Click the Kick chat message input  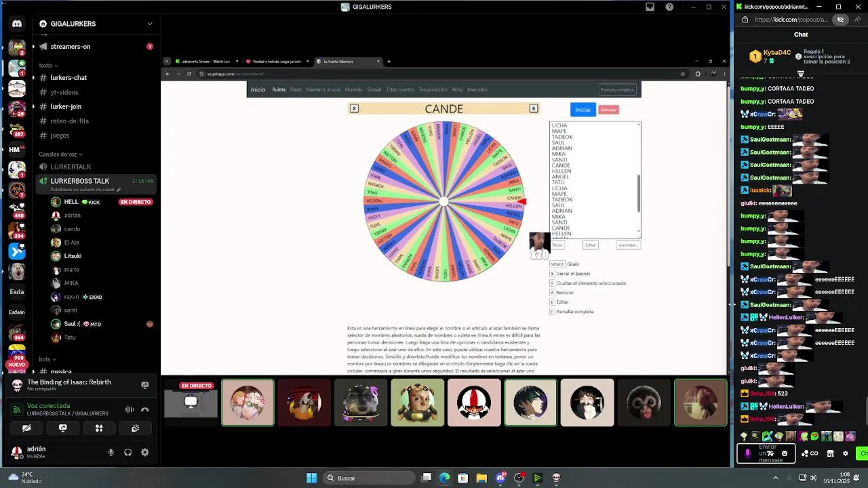tap(768, 453)
